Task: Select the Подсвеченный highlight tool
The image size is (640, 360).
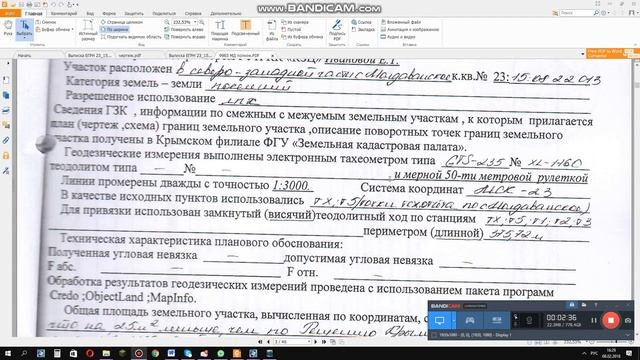Action: pos(245,29)
